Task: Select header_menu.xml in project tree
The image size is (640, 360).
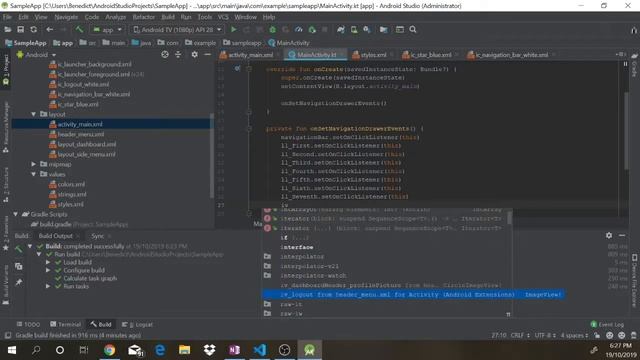Action: (81, 134)
